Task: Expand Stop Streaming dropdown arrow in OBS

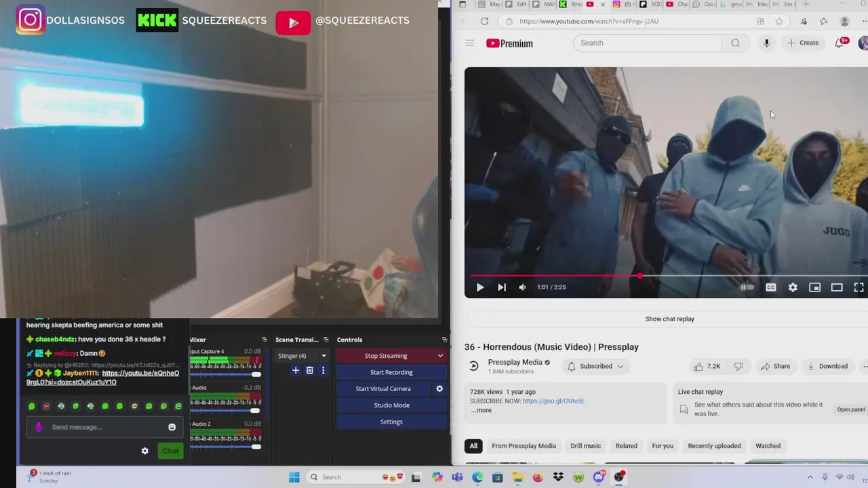Action: coord(440,356)
